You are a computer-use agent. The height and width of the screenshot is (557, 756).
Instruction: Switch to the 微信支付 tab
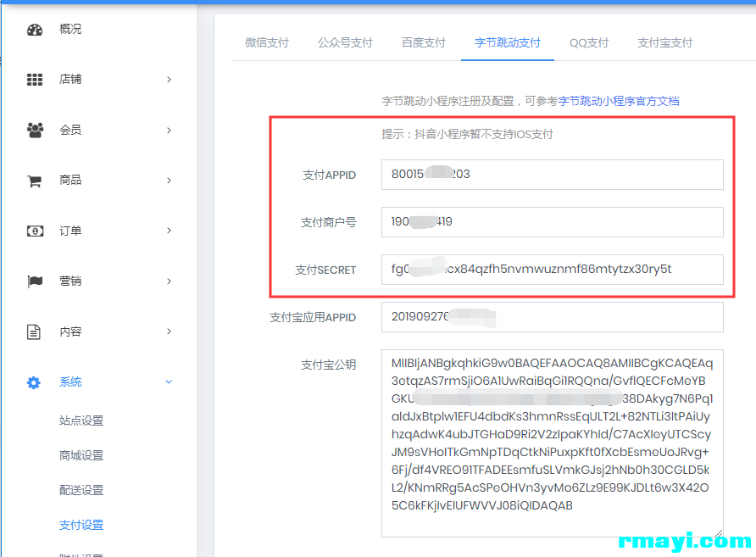267,42
